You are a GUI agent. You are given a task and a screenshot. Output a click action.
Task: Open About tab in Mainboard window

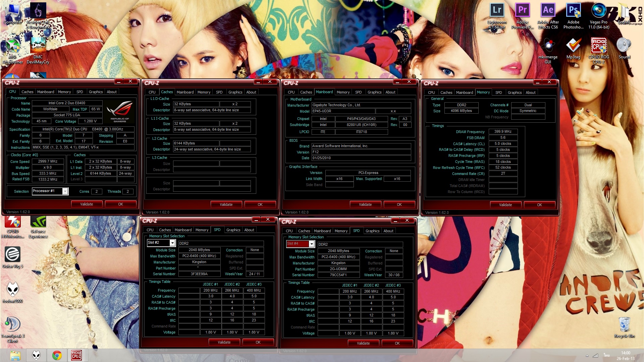[390, 92]
